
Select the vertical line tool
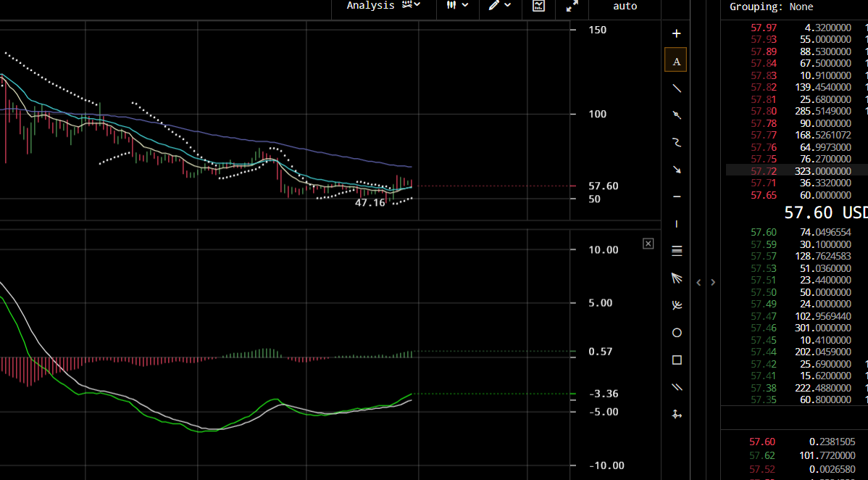(676, 224)
